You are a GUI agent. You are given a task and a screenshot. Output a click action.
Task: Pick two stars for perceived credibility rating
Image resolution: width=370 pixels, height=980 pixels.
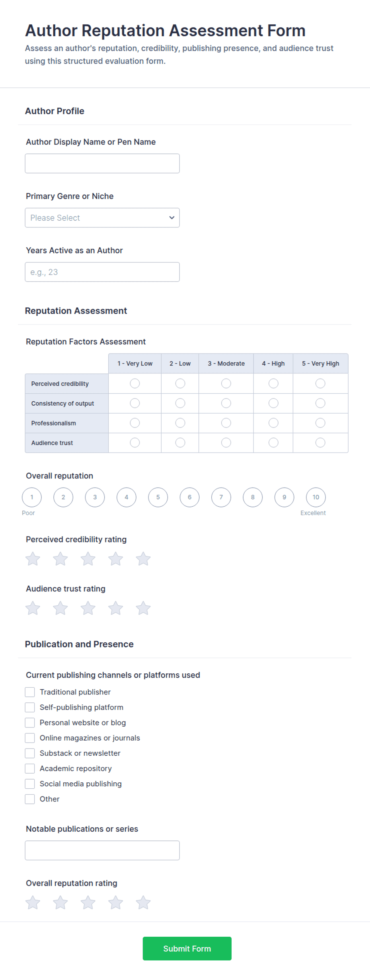pyautogui.click(x=60, y=559)
